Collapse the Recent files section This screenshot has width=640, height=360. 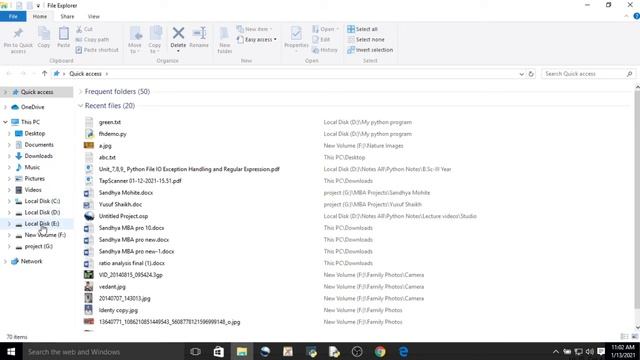pos(80,106)
